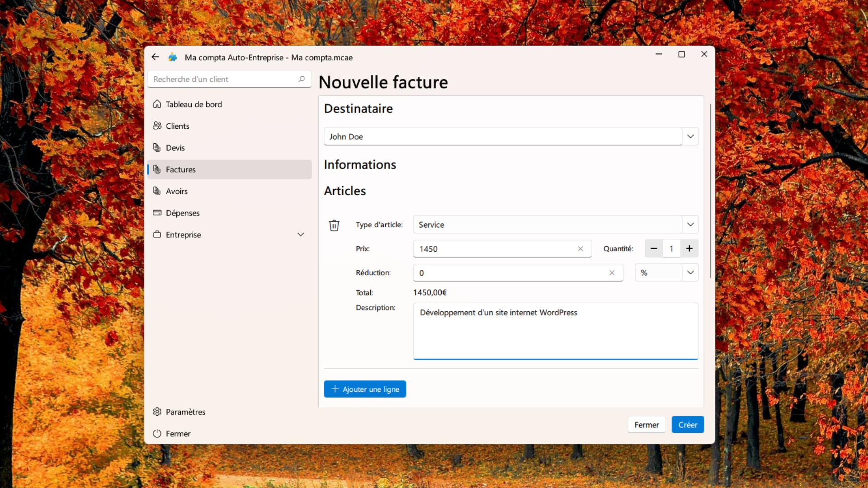Click the Devis document icon
868x488 pixels.
click(x=157, y=147)
